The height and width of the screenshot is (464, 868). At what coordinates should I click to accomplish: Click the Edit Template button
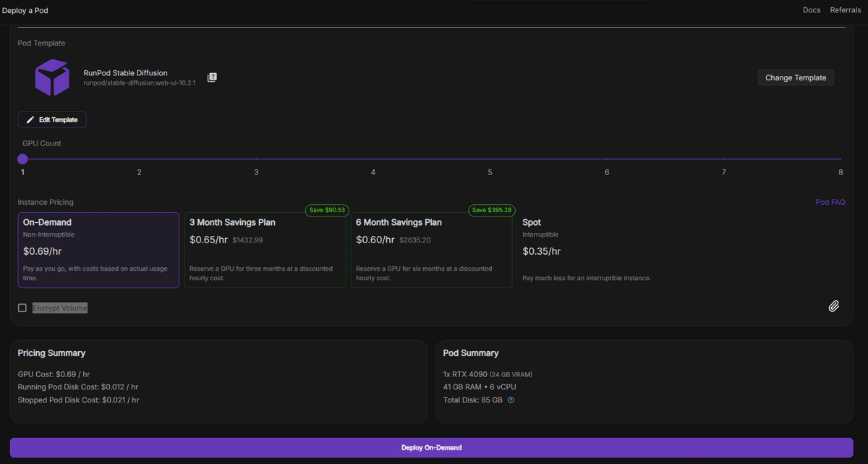click(51, 119)
